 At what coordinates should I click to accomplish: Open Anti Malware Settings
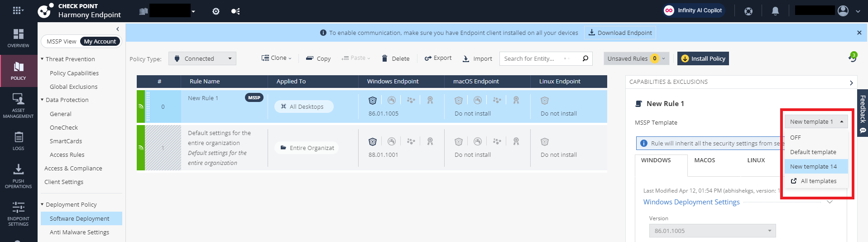coord(80,232)
